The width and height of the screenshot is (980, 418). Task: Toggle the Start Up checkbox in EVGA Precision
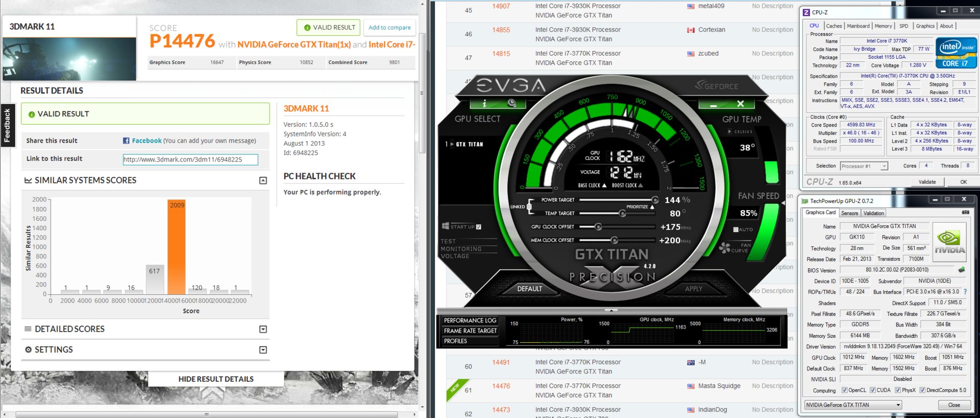pos(478,226)
